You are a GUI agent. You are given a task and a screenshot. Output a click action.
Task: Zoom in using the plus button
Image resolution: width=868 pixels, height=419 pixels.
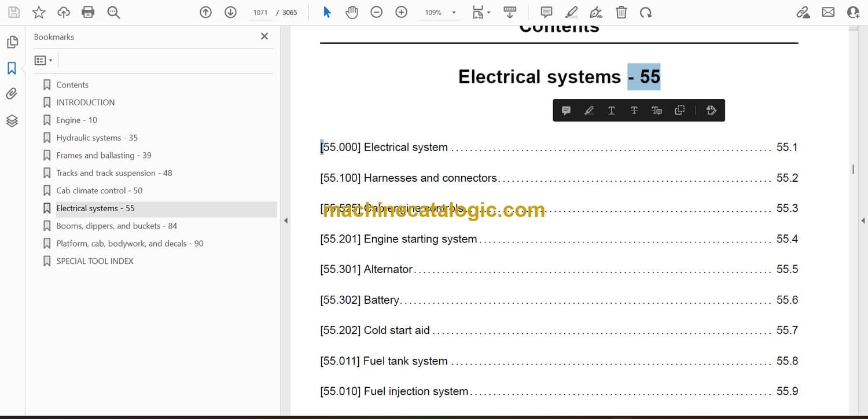[x=402, y=12]
